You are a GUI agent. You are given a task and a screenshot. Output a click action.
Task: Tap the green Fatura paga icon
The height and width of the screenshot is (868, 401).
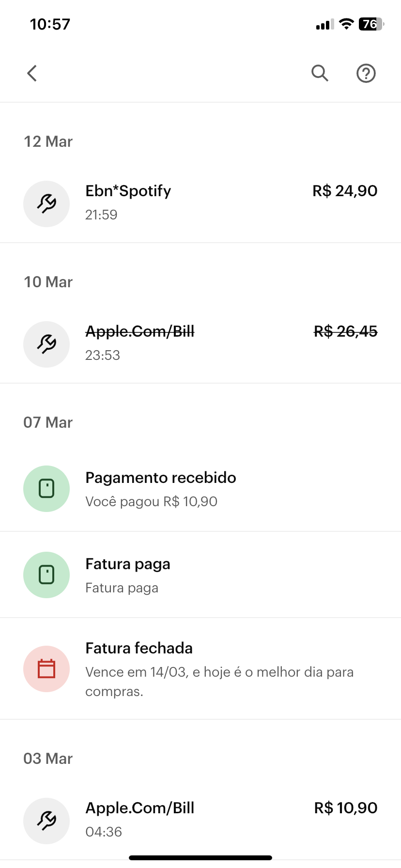tap(46, 575)
